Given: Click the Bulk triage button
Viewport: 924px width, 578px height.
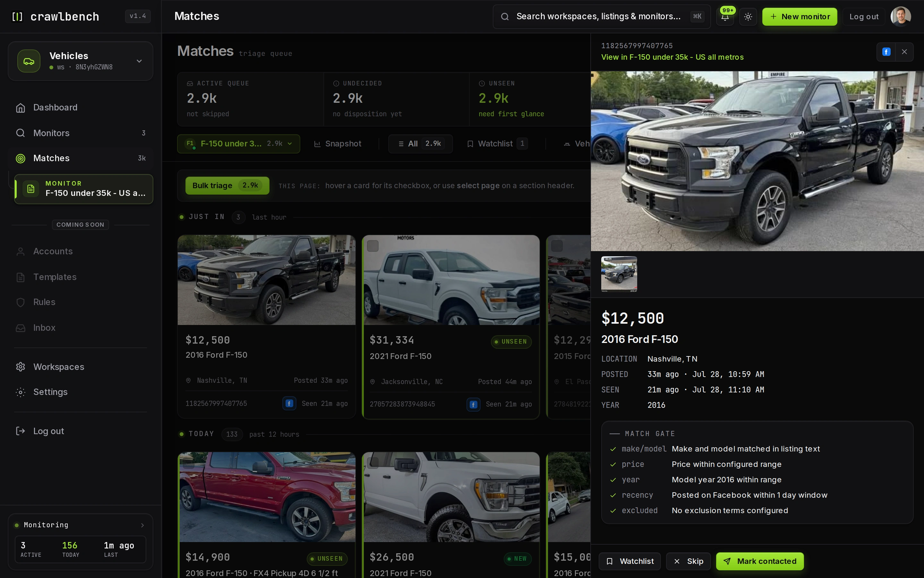Looking at the screenshot, I should 227,185.
